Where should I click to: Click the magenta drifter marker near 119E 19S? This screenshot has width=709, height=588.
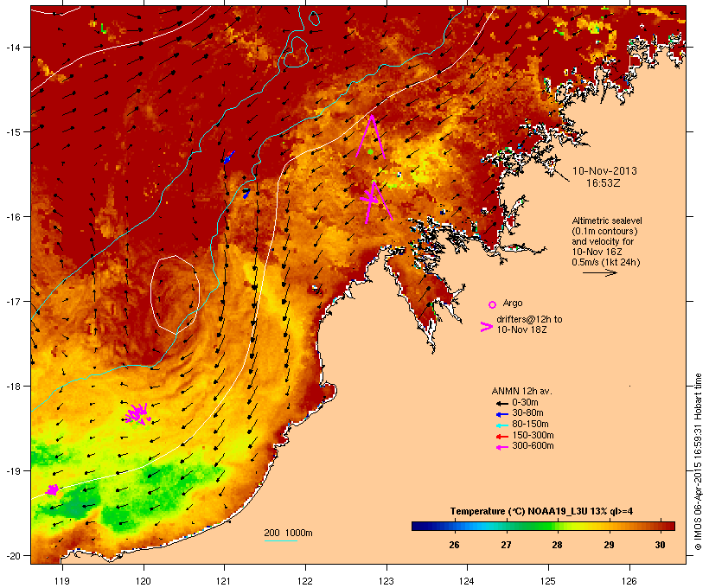[53, 489]
